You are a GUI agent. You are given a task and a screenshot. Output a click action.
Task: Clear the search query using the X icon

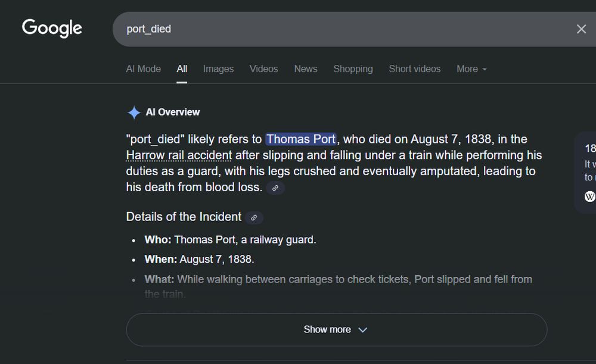[x=581, y=29]
